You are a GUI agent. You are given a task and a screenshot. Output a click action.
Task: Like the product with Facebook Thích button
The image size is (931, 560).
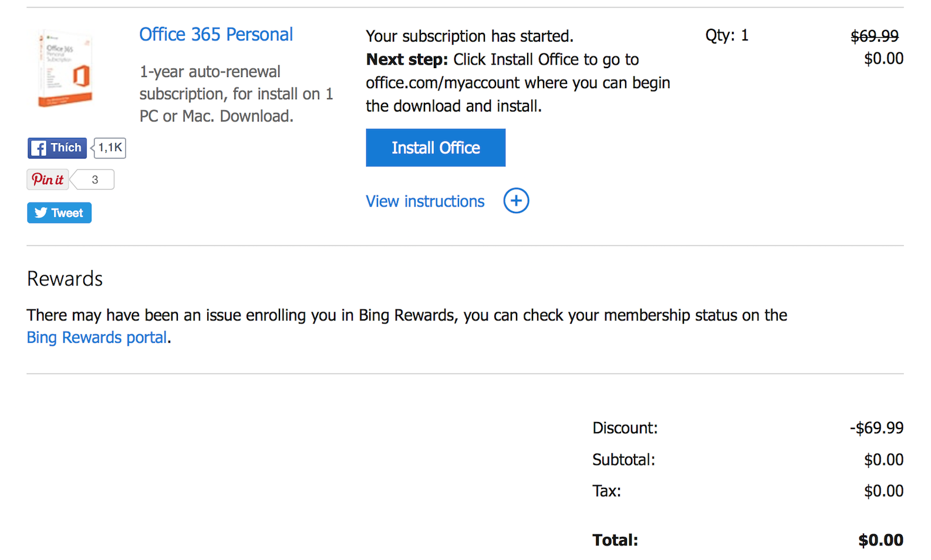tap(57, 148)
